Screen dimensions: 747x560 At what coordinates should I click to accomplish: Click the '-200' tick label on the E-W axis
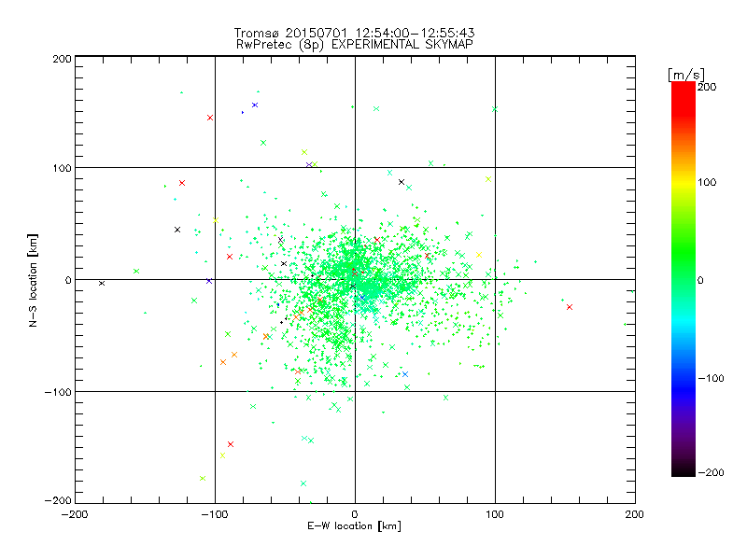[75, 514]
